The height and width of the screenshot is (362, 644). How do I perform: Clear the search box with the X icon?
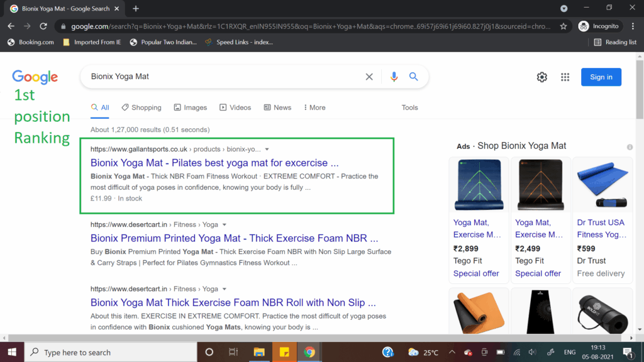point(369,77)
